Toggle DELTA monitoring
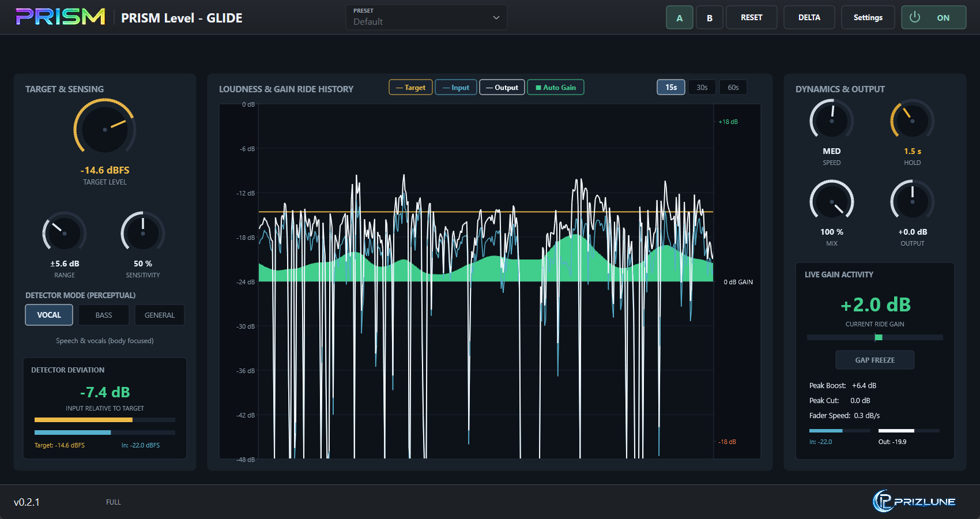This screenshot has height=519, width=980. click(809, 17)
